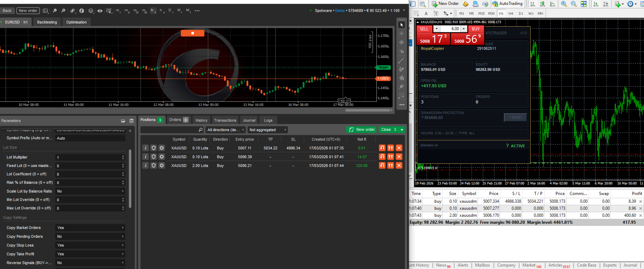
Task: Expand the Close 3 button dropdown arrow
Action: click(402, 130)
